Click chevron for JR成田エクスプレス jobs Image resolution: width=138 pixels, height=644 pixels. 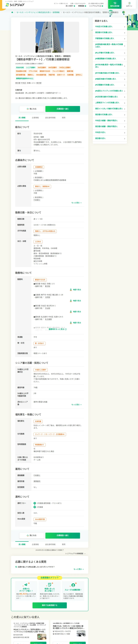click(124, 91)
